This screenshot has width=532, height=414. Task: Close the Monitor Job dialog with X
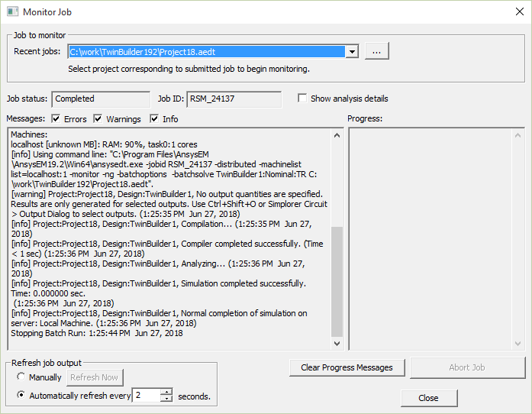[520, 11]
